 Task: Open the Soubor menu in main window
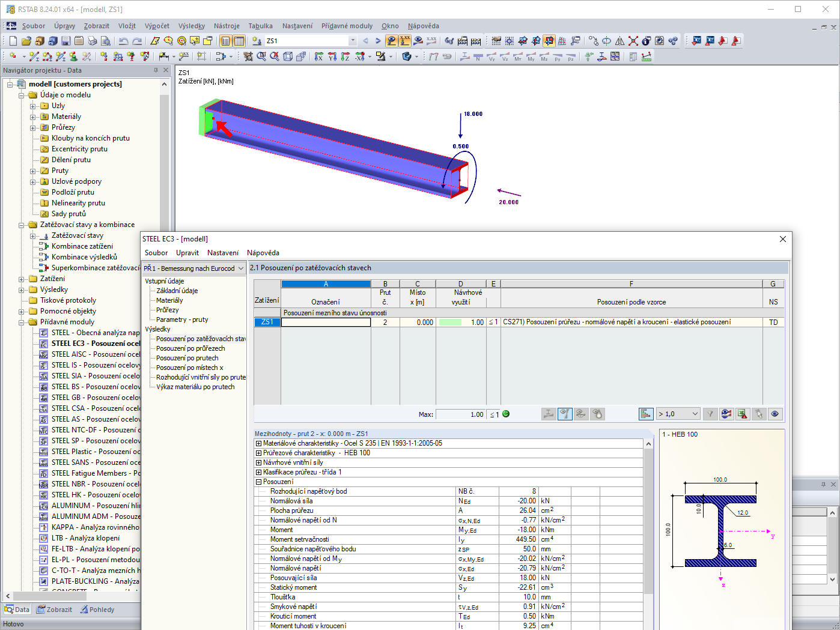(x=34, y=26)
